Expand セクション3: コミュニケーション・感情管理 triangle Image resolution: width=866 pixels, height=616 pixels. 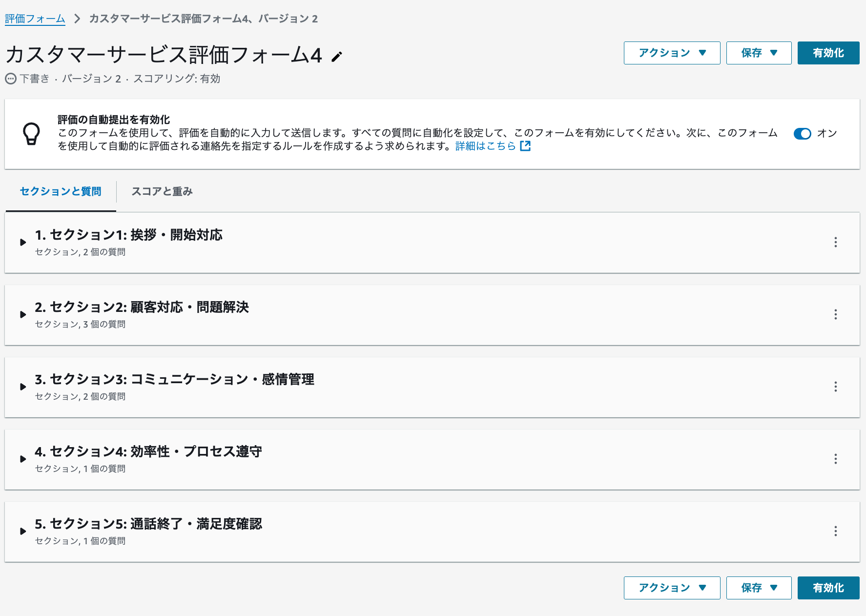tap(23, 387)
